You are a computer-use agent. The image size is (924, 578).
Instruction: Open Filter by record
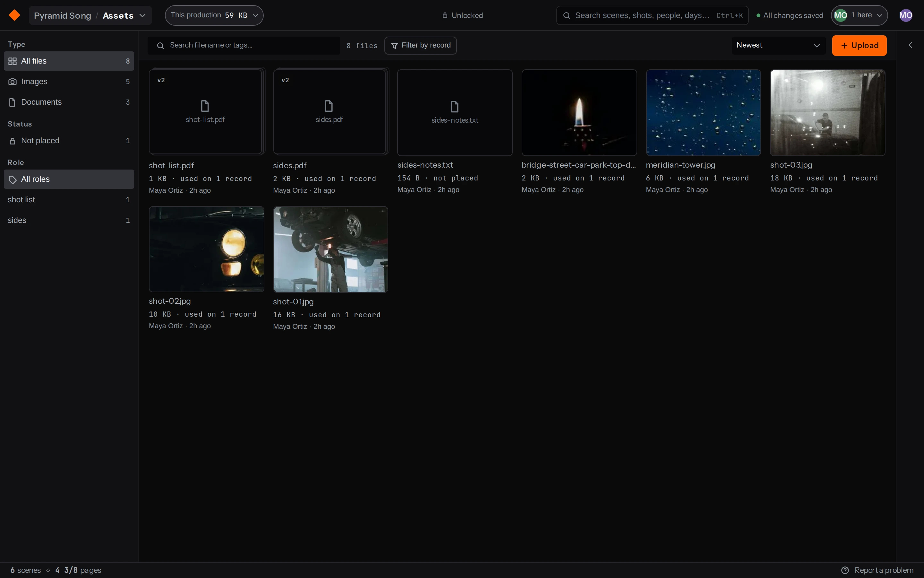pyautogui.click(x=420, y=46)
